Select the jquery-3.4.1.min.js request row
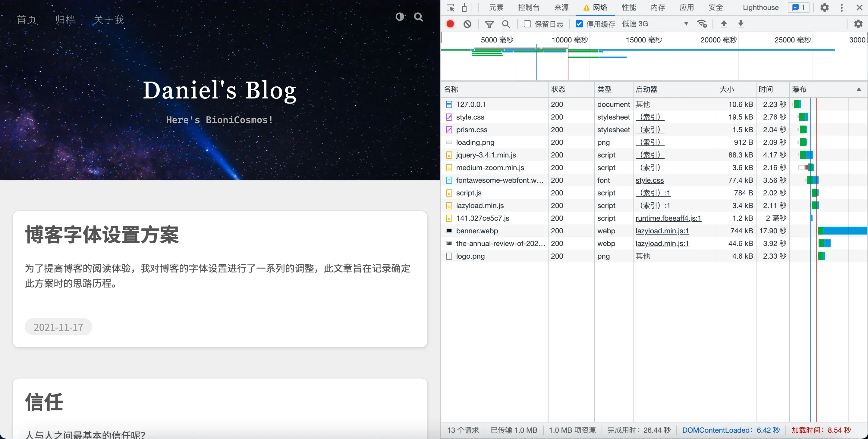 [x=486, y=155]
